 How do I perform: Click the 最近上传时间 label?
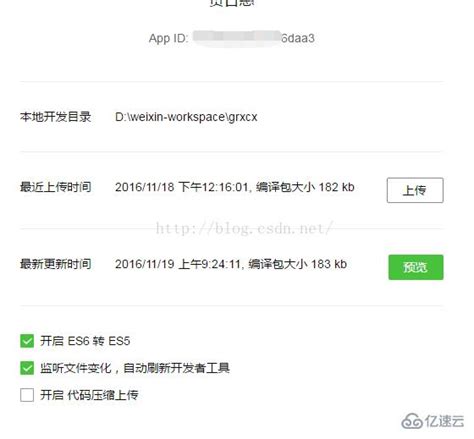pos(55,187)
